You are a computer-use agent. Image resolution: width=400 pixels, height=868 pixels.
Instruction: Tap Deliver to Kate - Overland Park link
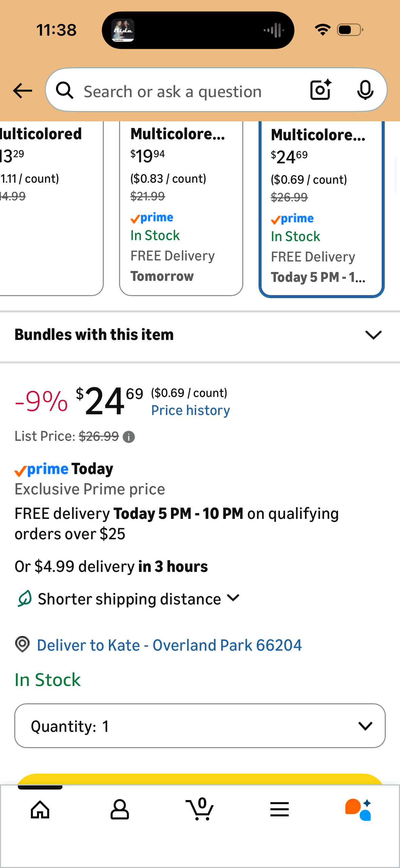click(169, 645)
